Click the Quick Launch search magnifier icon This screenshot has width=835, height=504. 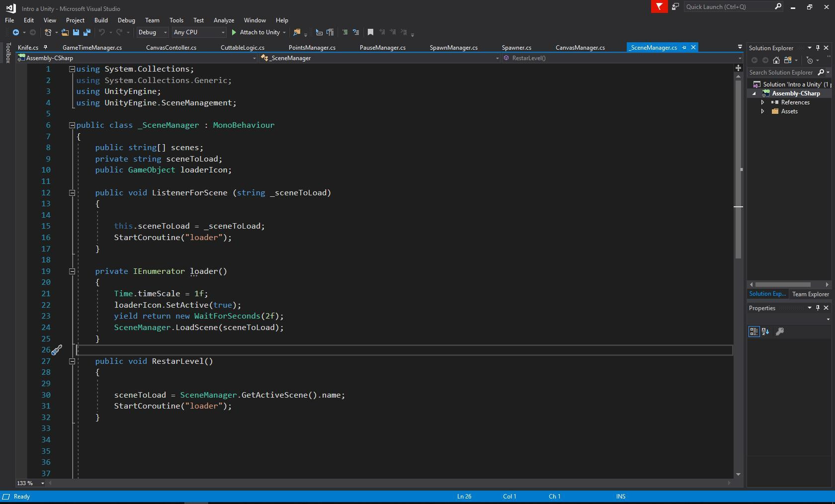(x=778, y=6)
